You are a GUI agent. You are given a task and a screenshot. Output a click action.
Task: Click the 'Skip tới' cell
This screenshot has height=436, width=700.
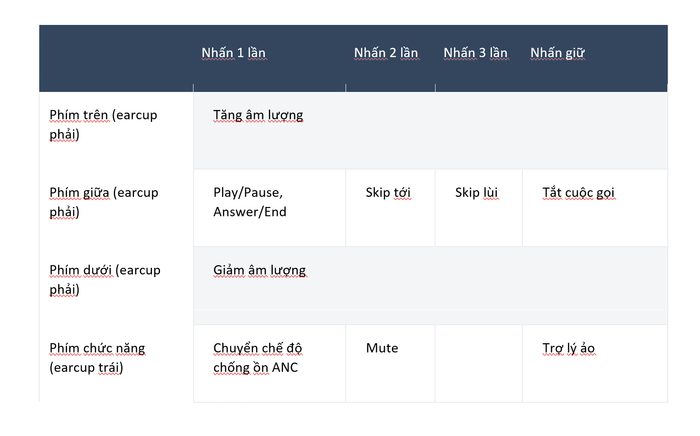388,192
